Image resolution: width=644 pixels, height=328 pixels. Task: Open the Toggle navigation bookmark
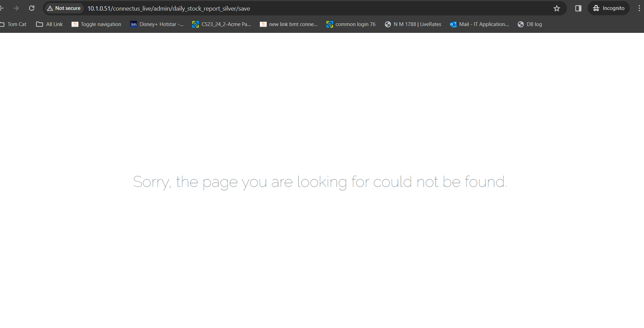point(97,24)
